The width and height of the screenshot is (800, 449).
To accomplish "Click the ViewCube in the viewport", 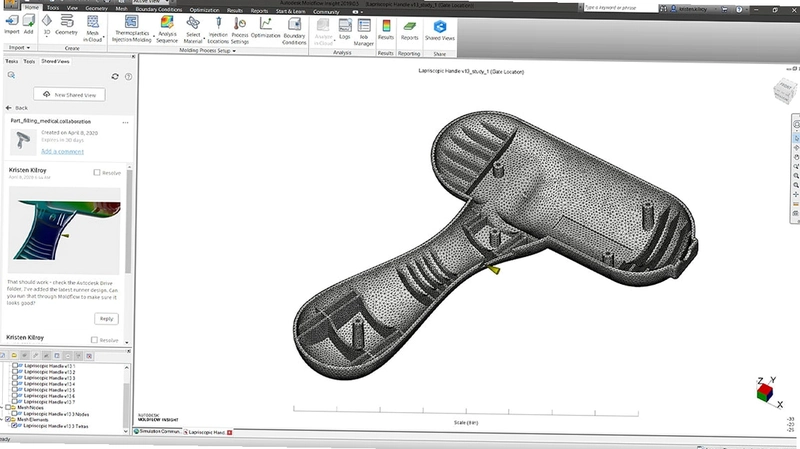I will pos(785,91).
